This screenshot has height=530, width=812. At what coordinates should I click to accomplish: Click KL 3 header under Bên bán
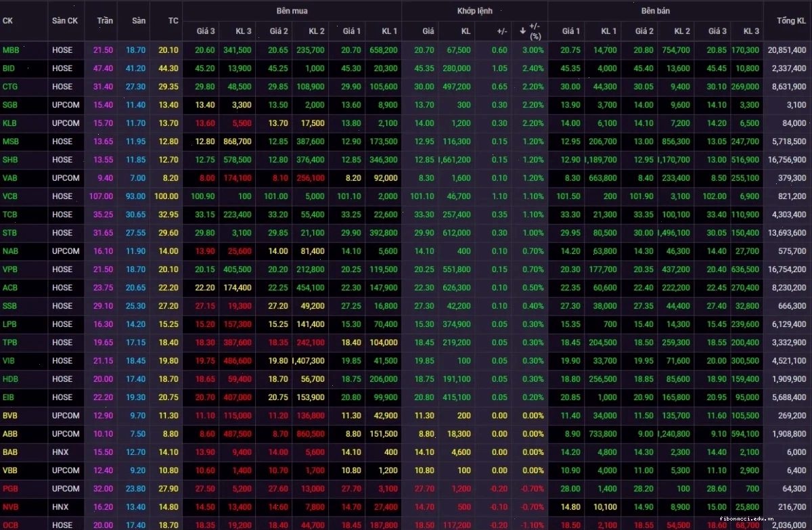pos(751,31)
